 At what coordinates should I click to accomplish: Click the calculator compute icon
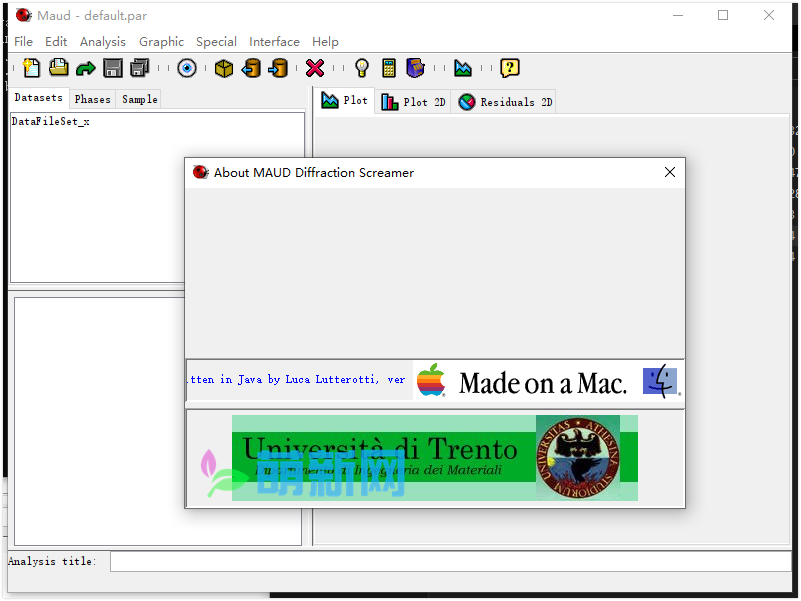(x=389, y=68)
